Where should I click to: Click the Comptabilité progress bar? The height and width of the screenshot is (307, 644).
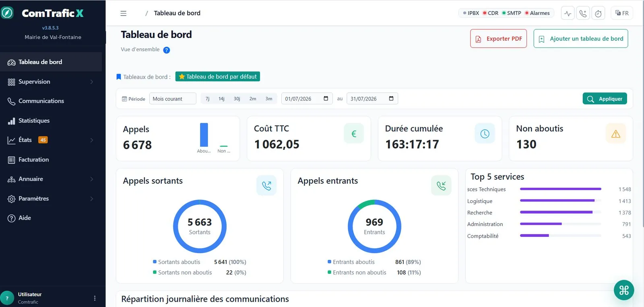560,236
